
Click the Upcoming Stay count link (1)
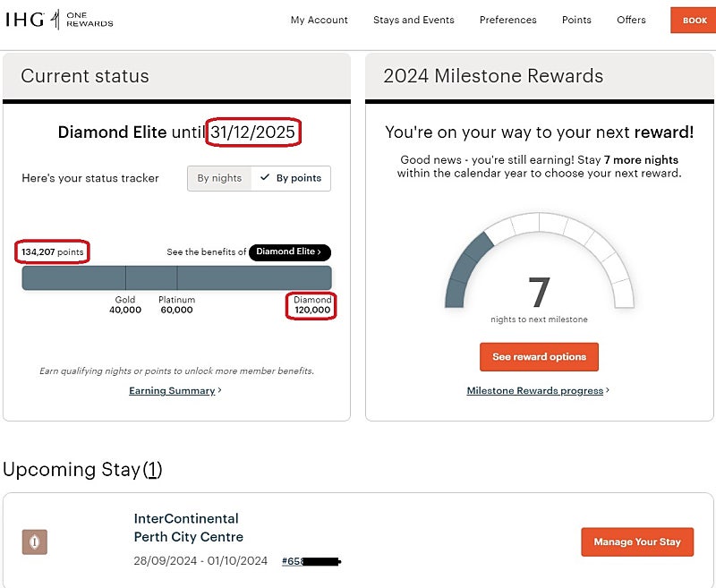pyautogui.click(x=152, y=469)
